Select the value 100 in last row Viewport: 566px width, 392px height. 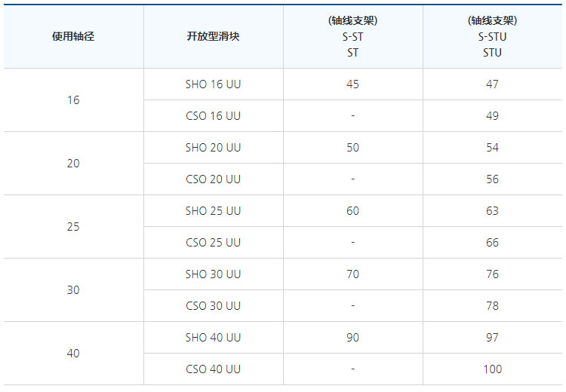[x=492, y=369]
